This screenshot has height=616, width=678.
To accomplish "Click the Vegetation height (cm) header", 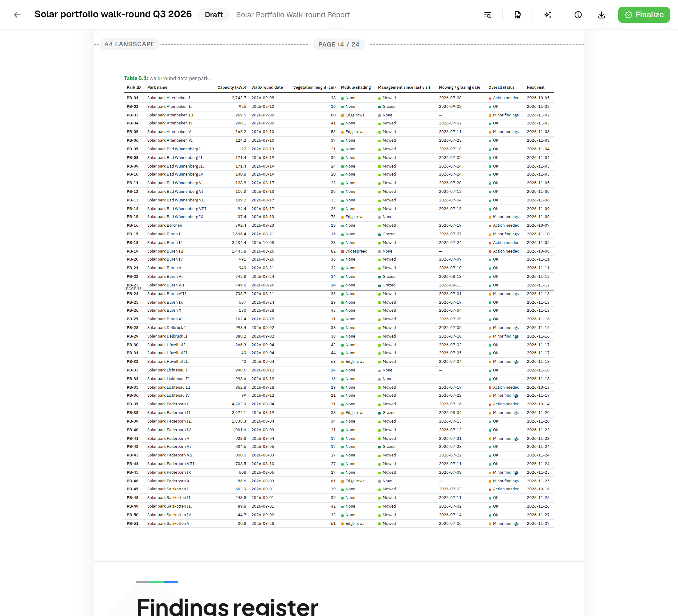I will point(314,87).
